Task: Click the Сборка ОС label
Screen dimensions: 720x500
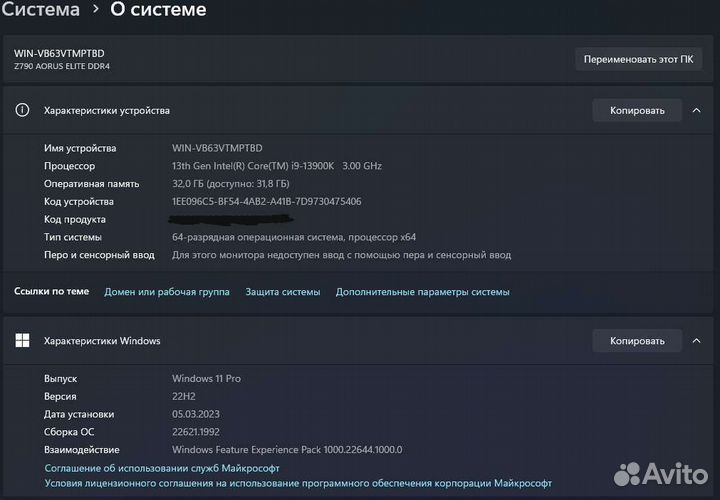Action: coord(69,432)
